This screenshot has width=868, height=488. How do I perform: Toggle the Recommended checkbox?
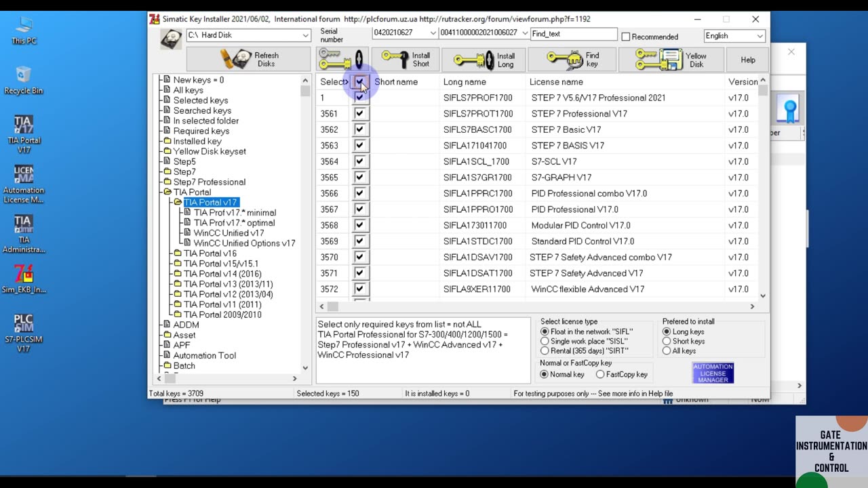click(x=626, y=37)
